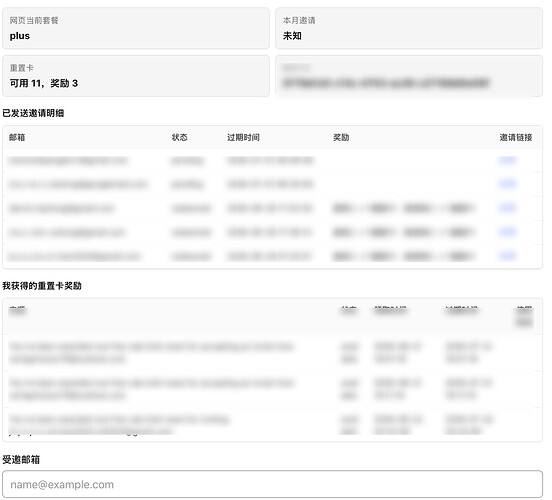Click the 受邀邮箱 label
This screenshot has width=552, height=500.
(x=21, y=460)
